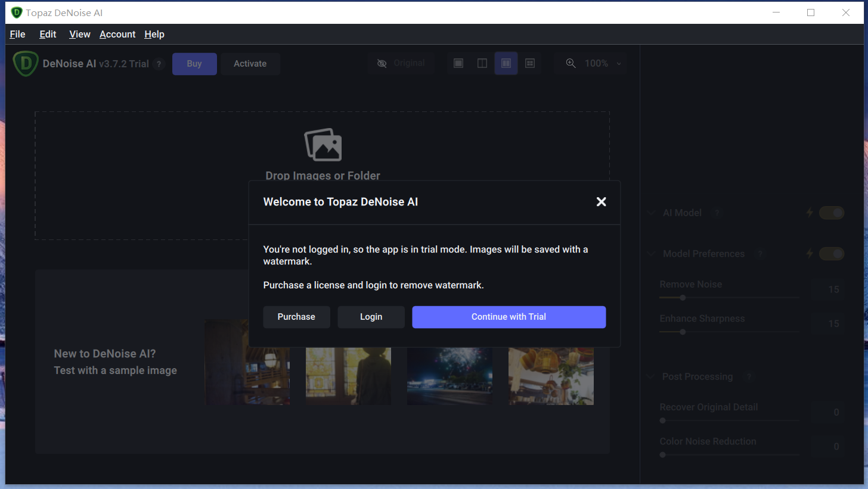Click the lightning bolt beside AI Model
Screen dimensions: 868x489
tap(810, 213)
